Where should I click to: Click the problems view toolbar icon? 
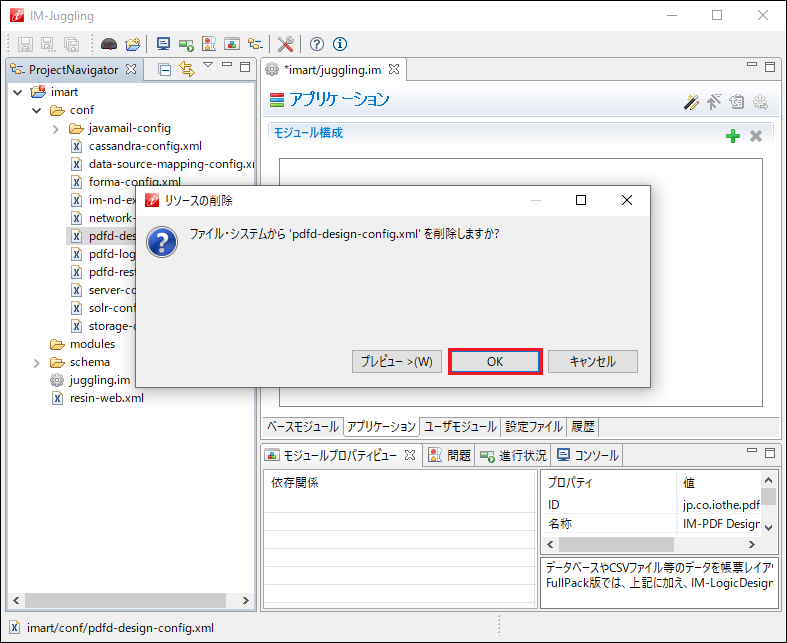point(209,44)
